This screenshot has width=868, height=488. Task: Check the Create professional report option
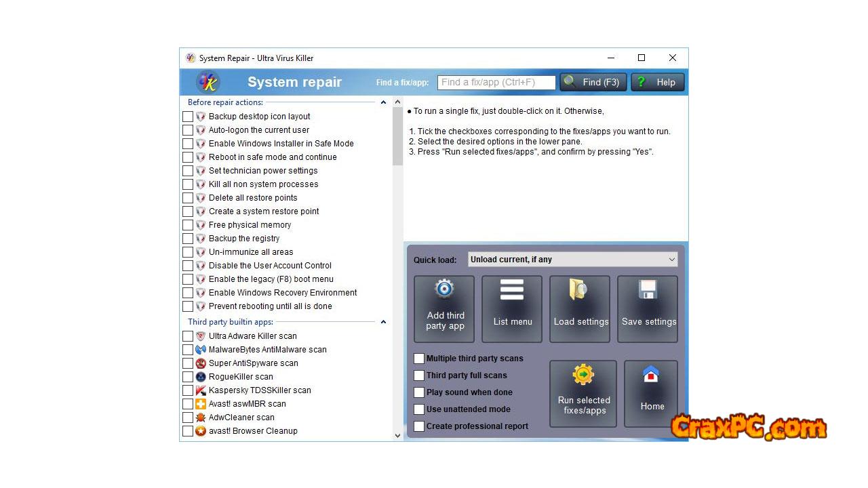pos(419,426)
